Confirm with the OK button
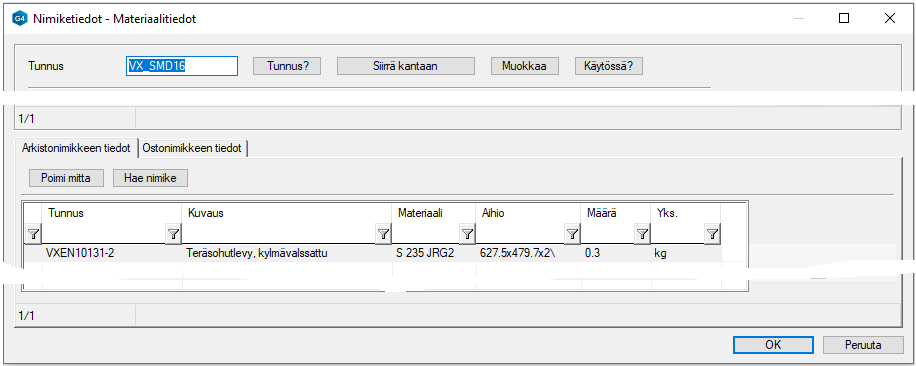Image resolution: width=916 pixels, height=366 pixels. [x=773, y=344]
